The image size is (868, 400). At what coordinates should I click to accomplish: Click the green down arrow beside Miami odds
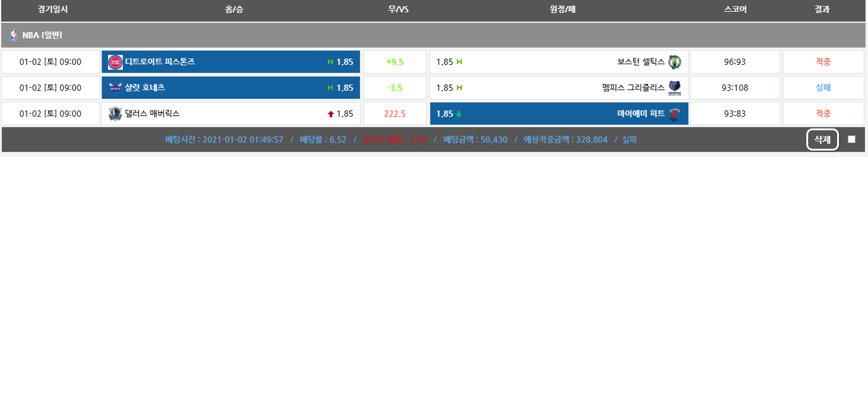click(x=459, y=114)
